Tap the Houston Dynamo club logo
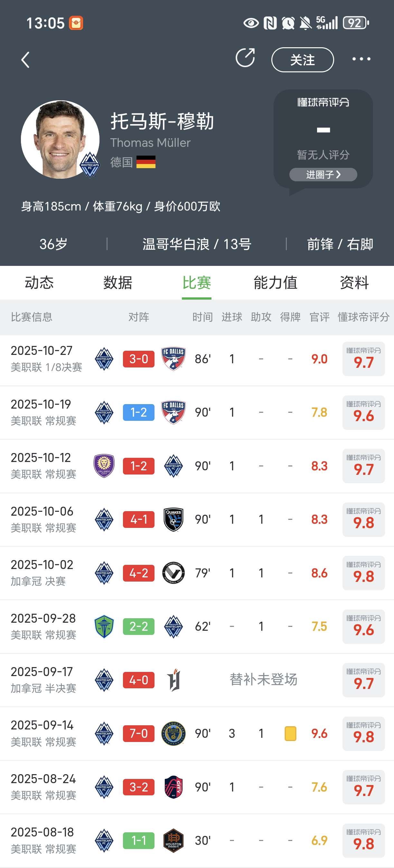Screen dimensions: 394x868 point(173,840)
